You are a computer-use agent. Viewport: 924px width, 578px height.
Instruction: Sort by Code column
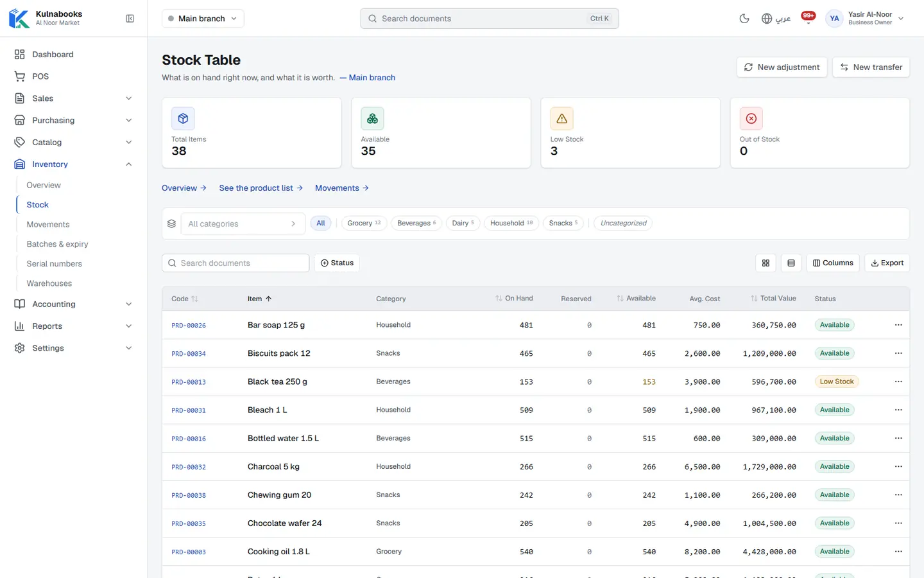185,299
